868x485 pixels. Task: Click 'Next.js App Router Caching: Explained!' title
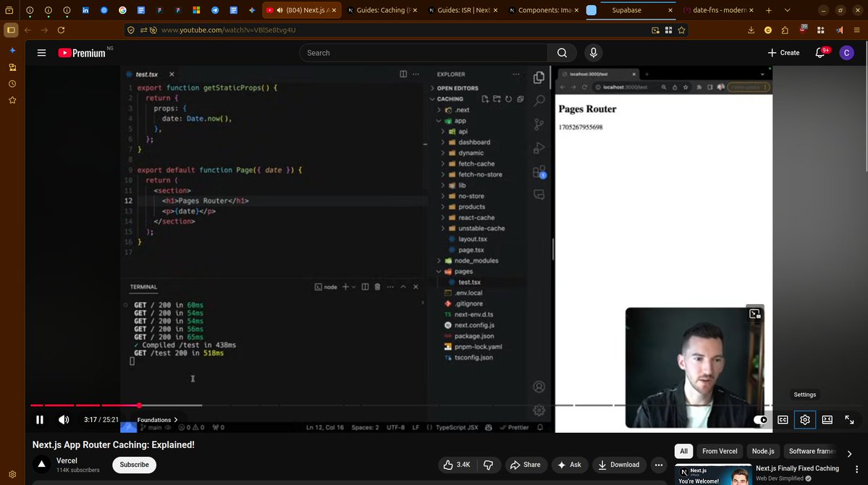pos(114,444)
